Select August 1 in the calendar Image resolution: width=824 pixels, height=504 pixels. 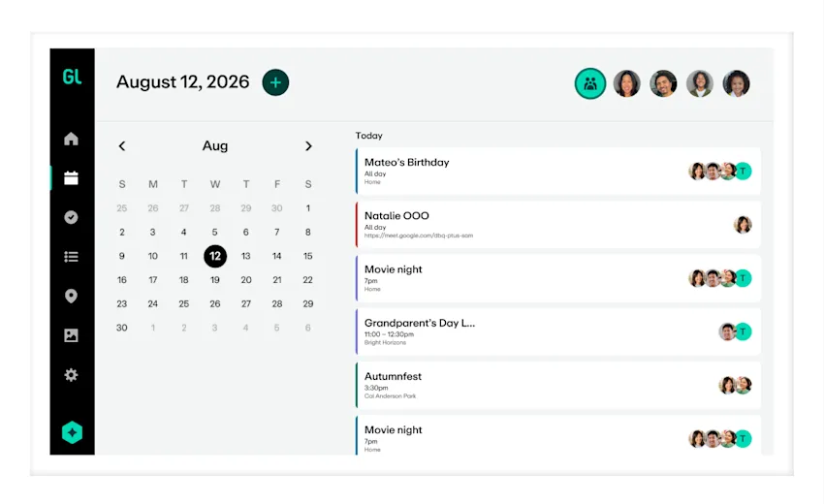click(x=308, y=208)
